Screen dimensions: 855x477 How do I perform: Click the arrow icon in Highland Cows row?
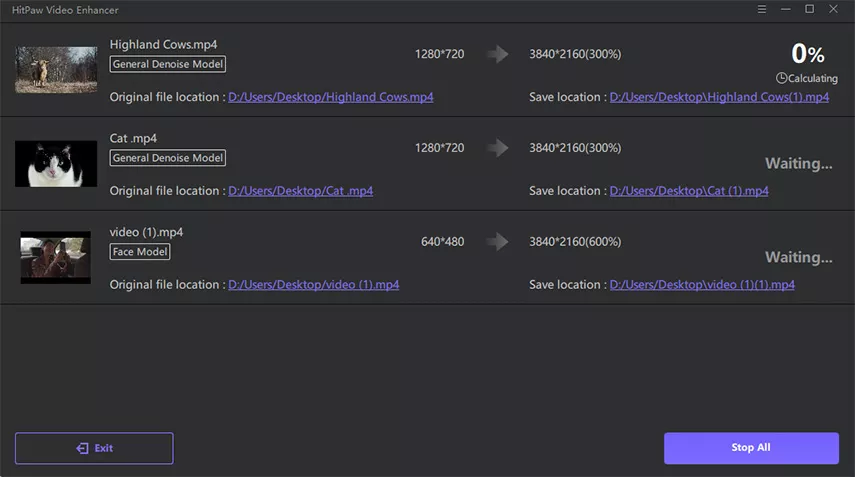tap(497, 54)
